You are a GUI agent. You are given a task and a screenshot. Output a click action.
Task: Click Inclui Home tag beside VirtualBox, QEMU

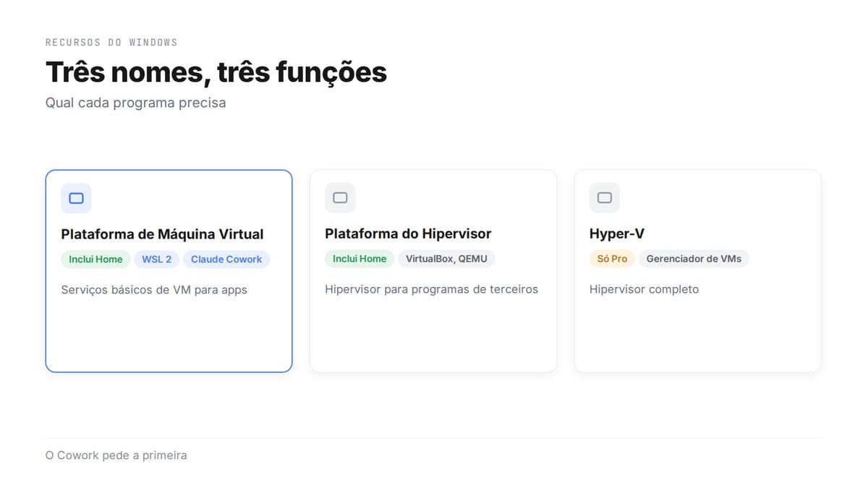pos(359,259)
